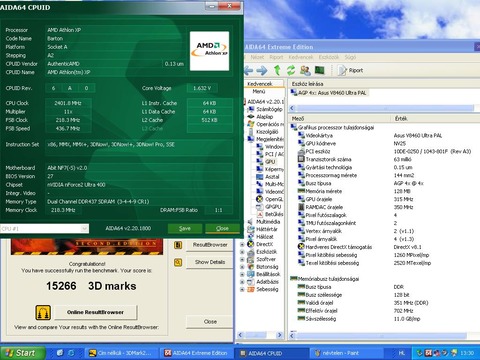Viewport: 480px width, 360px height.
Task: Open the CPU #1 selector dropdown
Action: pos(84,229)
